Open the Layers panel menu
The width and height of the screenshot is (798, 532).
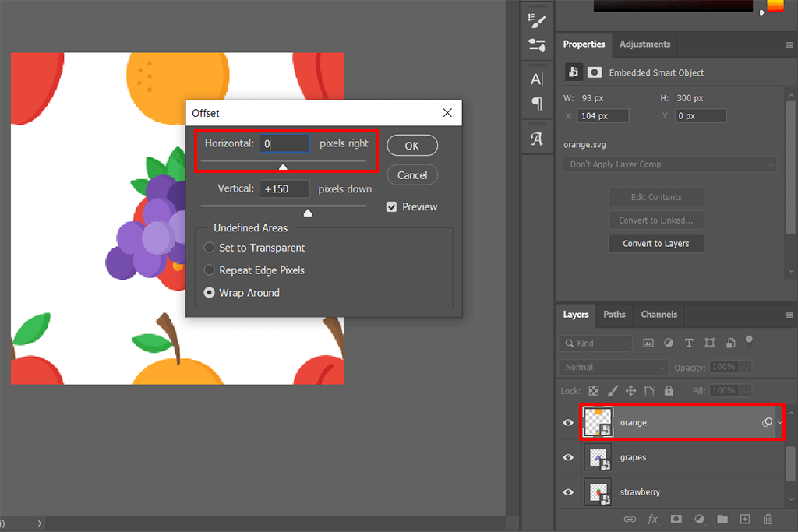tap(789, 315)
